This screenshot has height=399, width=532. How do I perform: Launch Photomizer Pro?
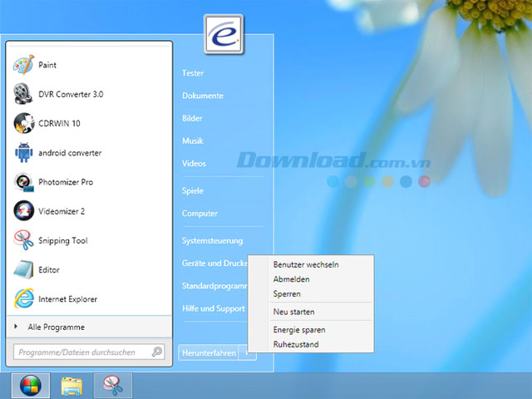click(x=66, y=182)
